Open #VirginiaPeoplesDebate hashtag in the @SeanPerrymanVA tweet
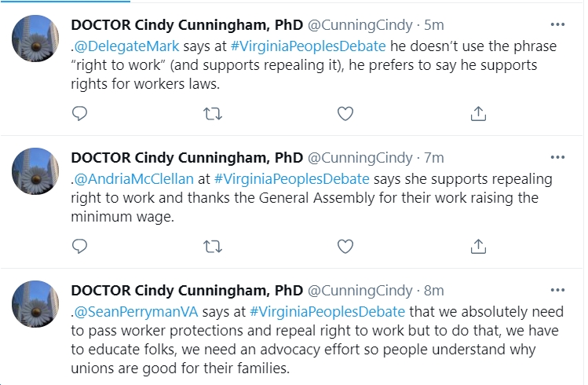This screenshot has width=588, height=385. [327, 312]
